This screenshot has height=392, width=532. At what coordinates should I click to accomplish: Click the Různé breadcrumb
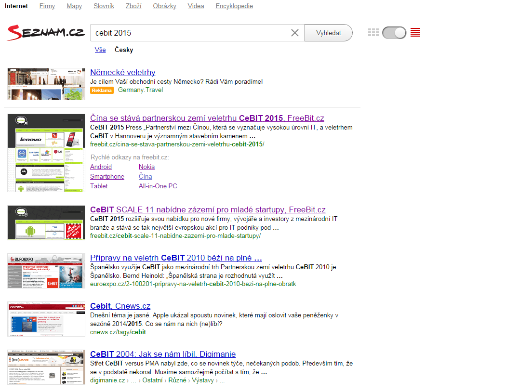[177, 380]
